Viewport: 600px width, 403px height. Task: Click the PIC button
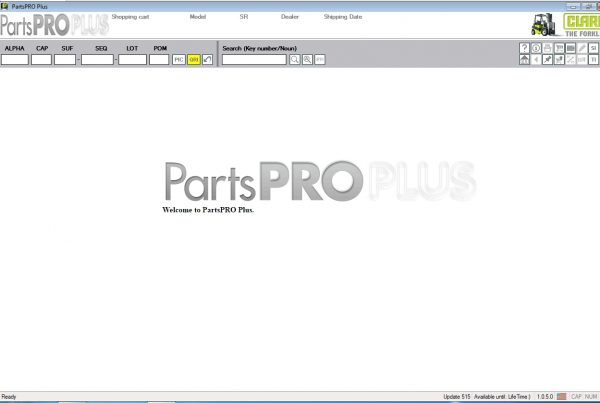click(179, 60)
